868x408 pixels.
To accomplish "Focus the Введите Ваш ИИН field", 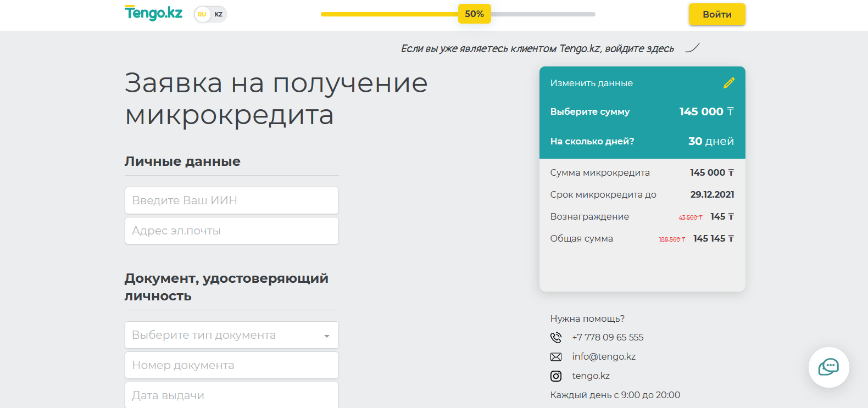I will [232, 200].
